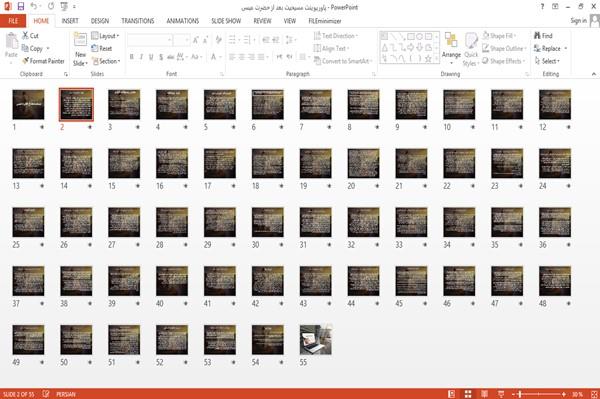Open the Section dropdown
Image resolution: width=600 pixels, height=399 pixels.
pos(106,61)
